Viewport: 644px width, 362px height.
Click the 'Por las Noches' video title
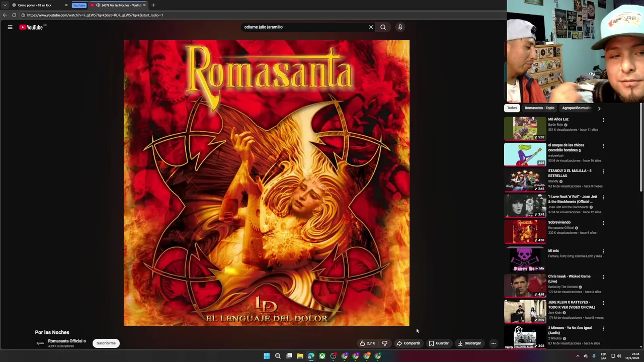pyautogui.click(x=52, y=332)
